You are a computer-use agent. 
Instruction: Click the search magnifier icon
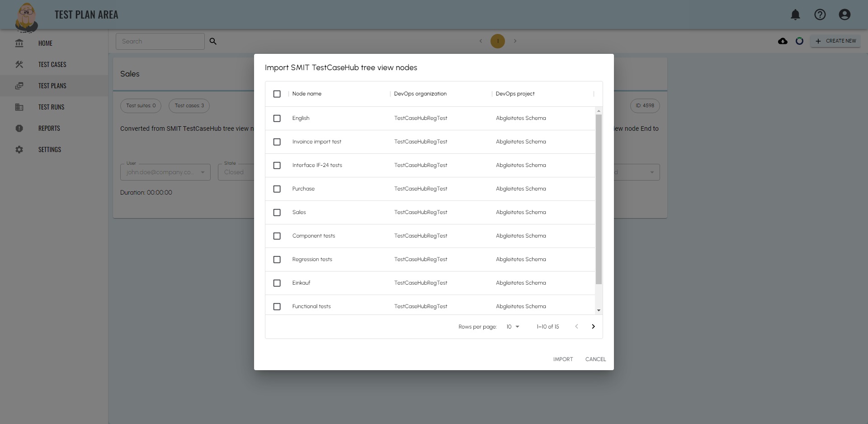213,41
